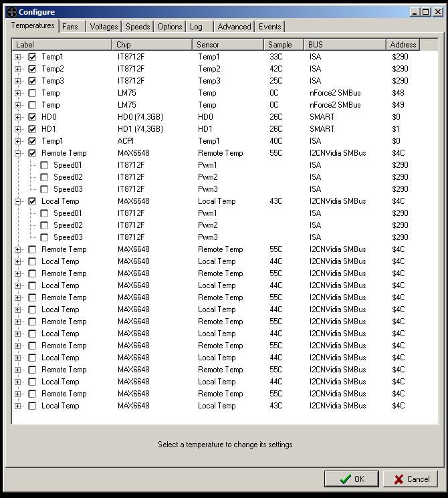Click the Temperatures tab
Image resolution: width=448 pixels, height=498 pixels.
[x=33, y=25]
